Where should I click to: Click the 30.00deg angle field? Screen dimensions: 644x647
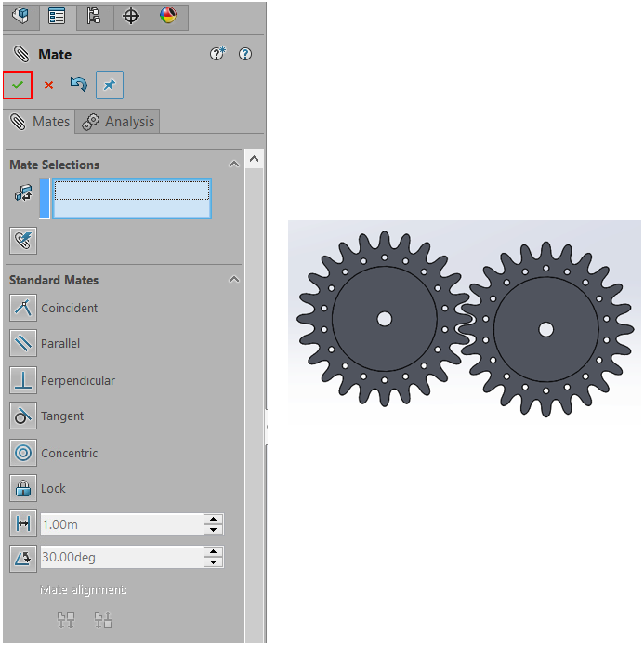point(122,557)
